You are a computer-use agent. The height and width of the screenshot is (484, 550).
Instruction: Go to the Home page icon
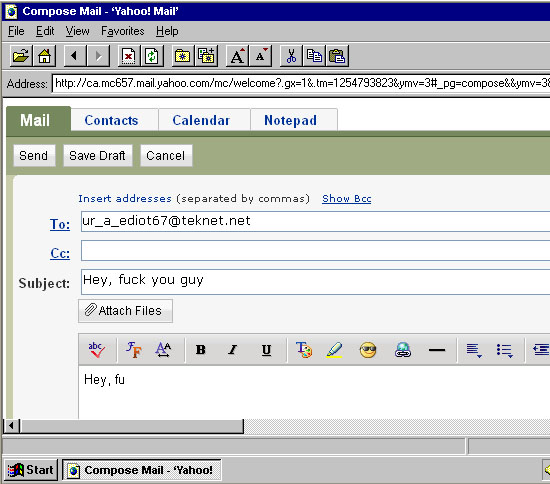pyautogui.click(x=44, y=56)
